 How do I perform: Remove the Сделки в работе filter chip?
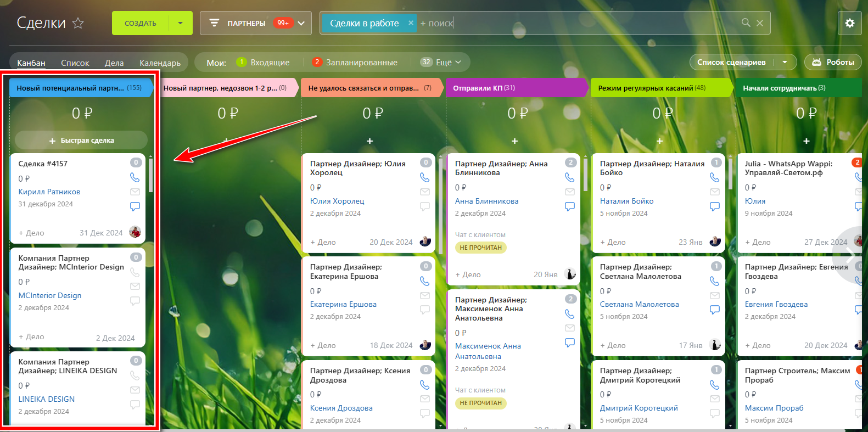pyautogui.click(x=411, y=23)
